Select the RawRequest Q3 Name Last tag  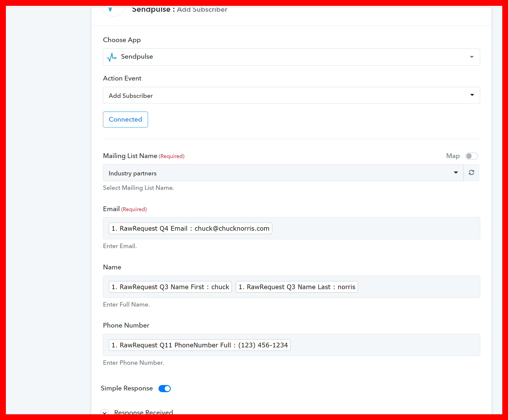(297, 287)
